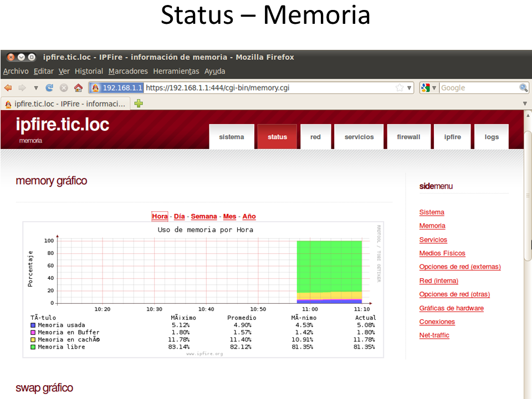Click the search magnifier icon
Screen dimensions: 532x399
pos(523,88)
